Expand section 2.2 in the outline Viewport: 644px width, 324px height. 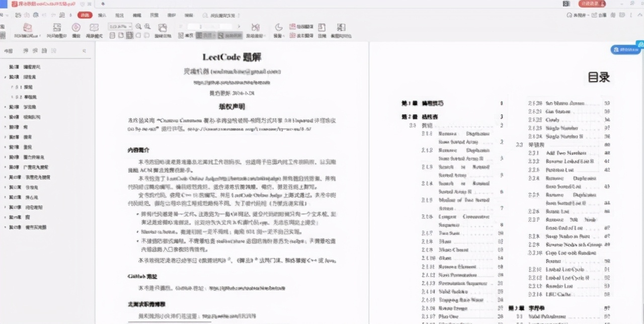(x=11, y=97)
